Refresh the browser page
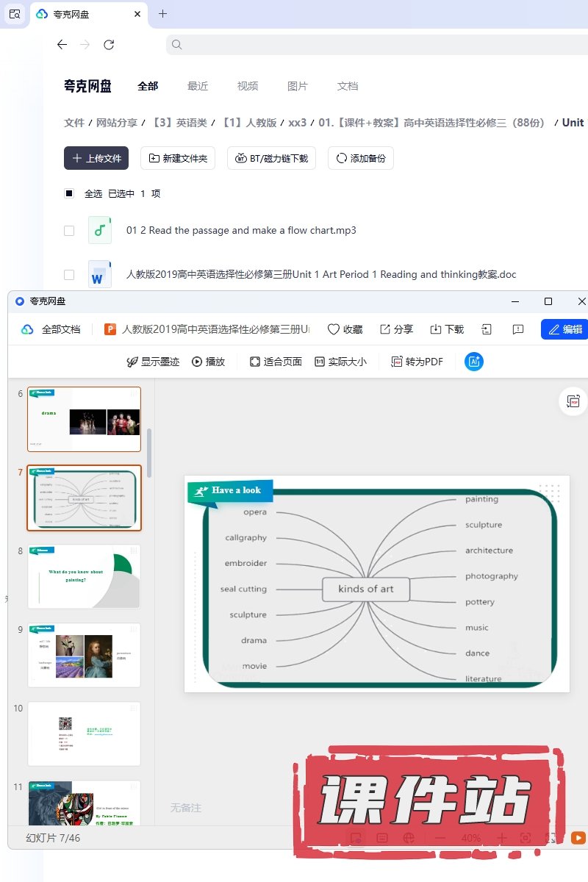The width and height of the screenshot is (588, 882). (x=109, y=45)
